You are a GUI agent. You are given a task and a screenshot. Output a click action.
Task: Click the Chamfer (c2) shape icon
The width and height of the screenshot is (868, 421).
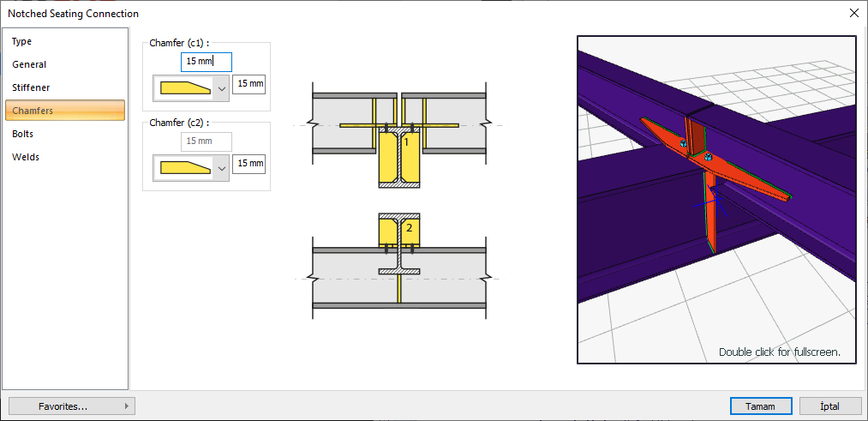184,167
